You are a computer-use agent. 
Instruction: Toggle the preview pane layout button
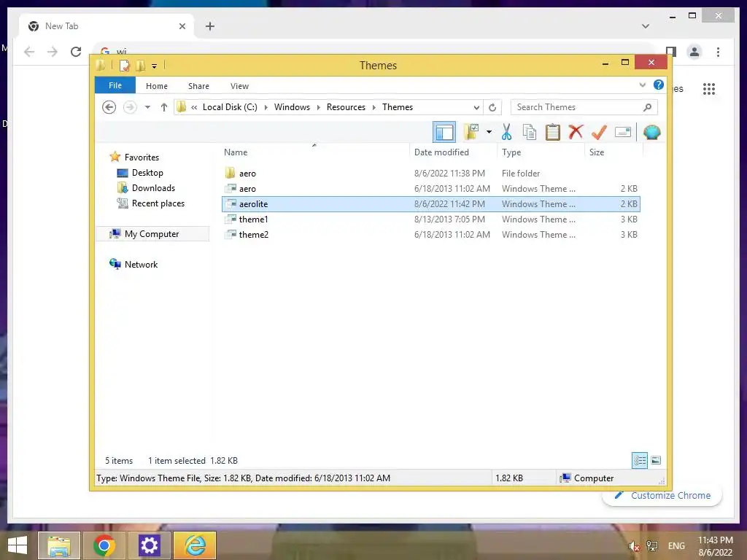coord(444,132)
